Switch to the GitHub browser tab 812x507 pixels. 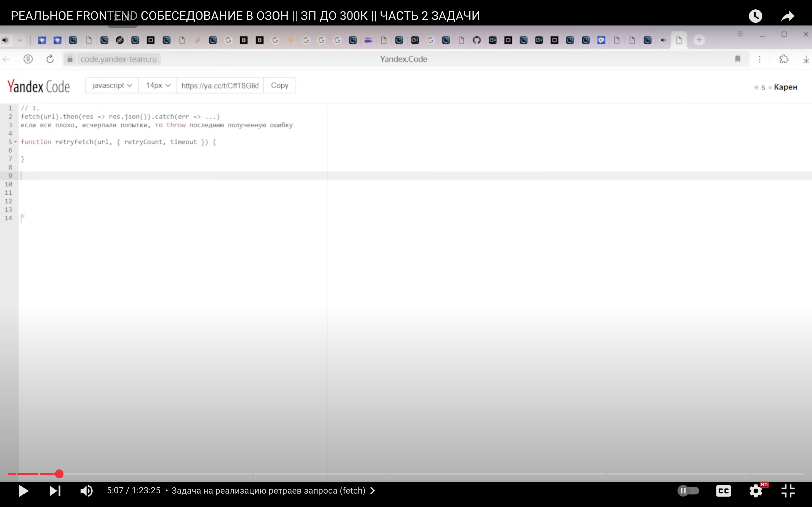pos(476,40)
